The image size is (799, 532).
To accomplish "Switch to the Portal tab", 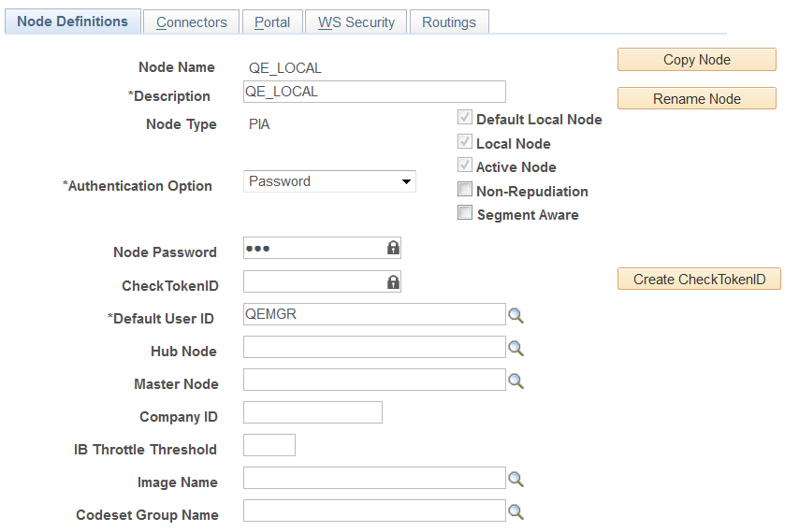I will (272, 22).
